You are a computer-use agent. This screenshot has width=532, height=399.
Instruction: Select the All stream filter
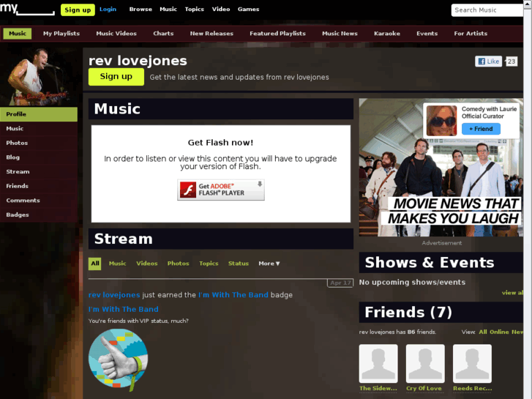(94, 264)
